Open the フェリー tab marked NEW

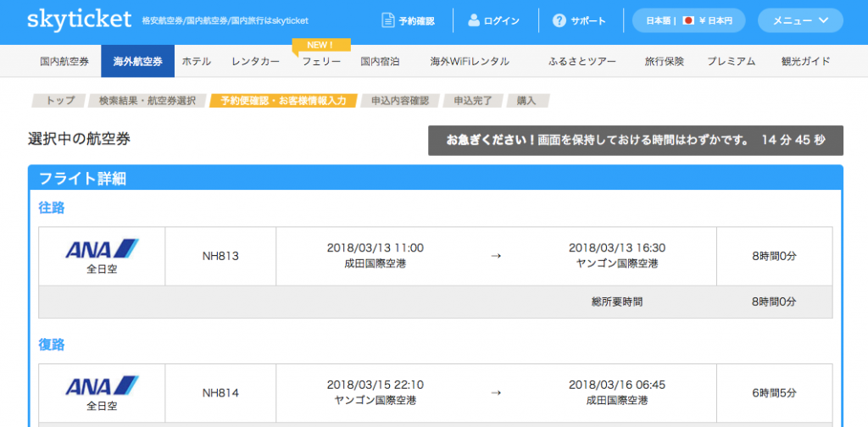(x=321, y=61)
